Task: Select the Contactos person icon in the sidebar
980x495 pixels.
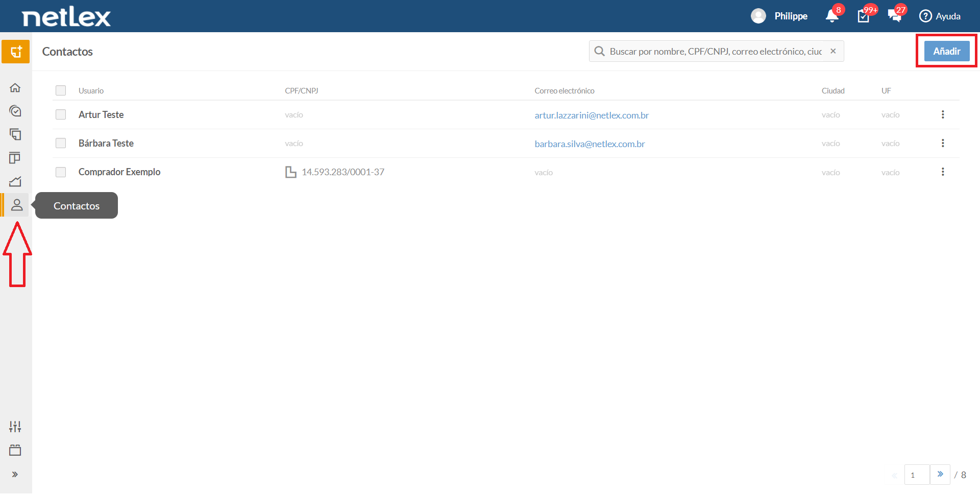Action: pyautogui.click(x=16, y=205)
